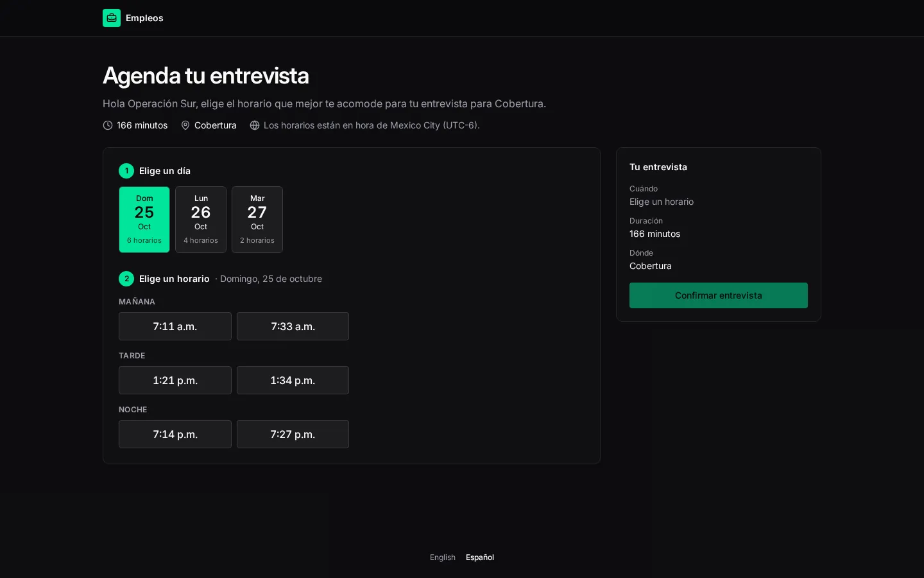Click the 'Elige un día' step label
The height and width of the screenshot is (578, 924).
pos(165,171)
